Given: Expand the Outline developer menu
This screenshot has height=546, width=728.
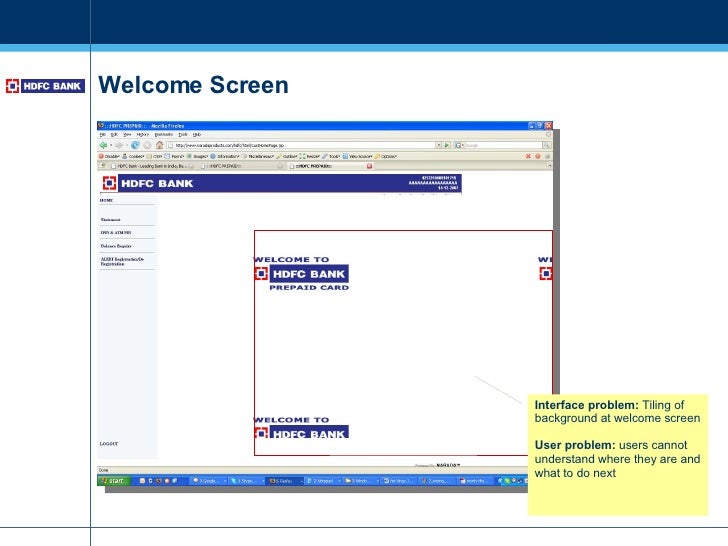Looking at the screenshot, I should pyautogui.click(x=287, y=156).
